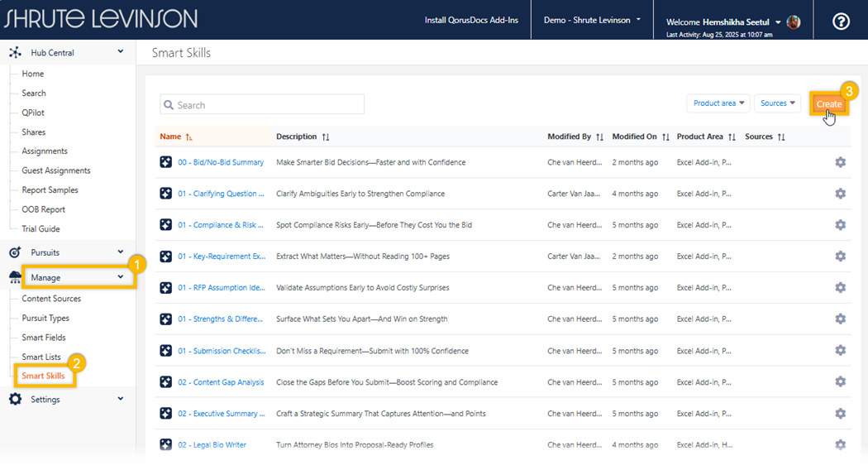Screen dimensions: 868x465
Task: Sort by Modified On column arrows
Action: (x=665, y=137)
